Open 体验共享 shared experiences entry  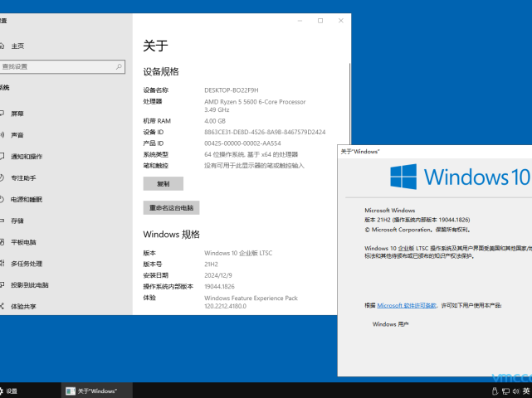(23, 307)
